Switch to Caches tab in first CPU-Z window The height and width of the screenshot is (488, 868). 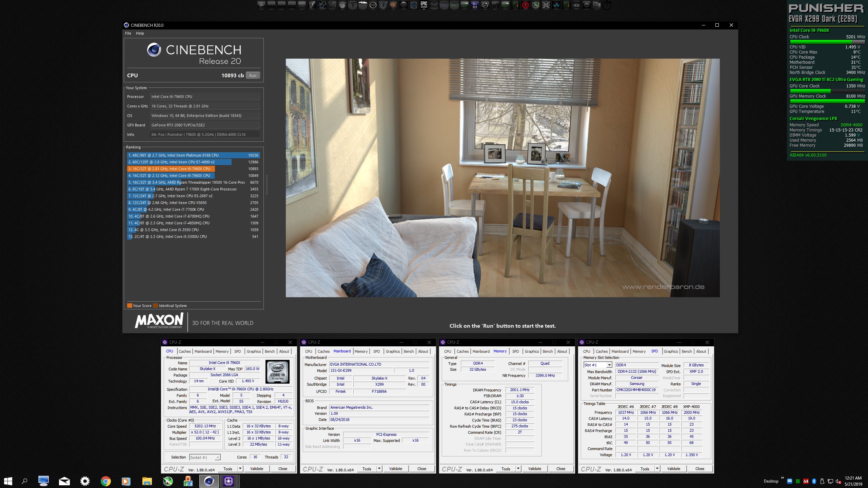click(x=184, y=351)
